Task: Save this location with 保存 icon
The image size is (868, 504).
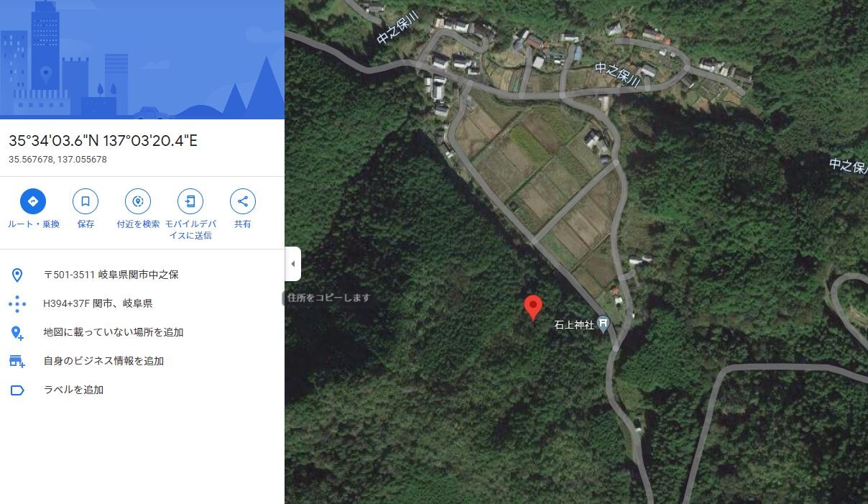Action: 86,201
